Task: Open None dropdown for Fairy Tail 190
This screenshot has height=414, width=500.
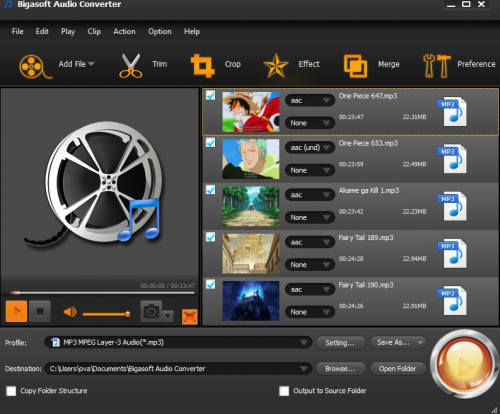Action: coord(310,312)
